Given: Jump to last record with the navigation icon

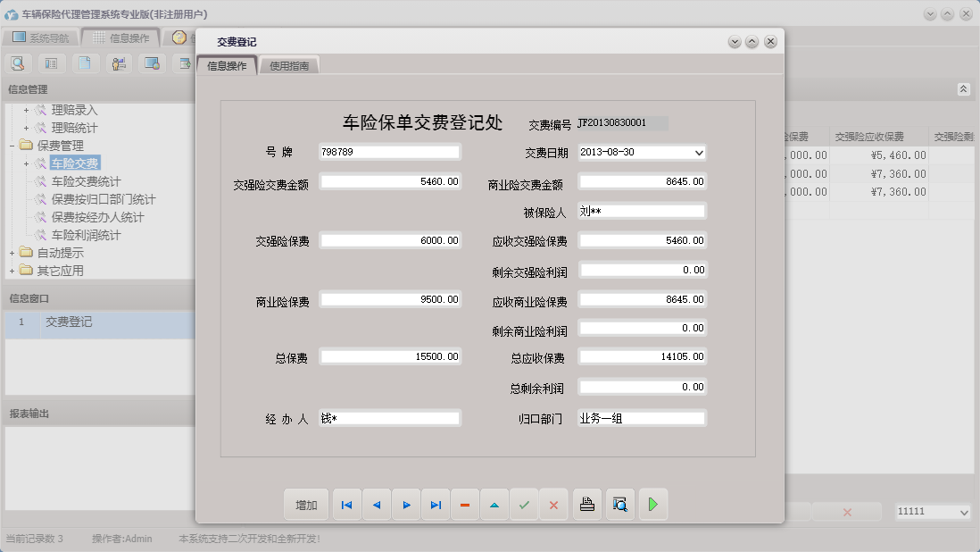Looking at the screenshot, I should click(x=436, y=505).
